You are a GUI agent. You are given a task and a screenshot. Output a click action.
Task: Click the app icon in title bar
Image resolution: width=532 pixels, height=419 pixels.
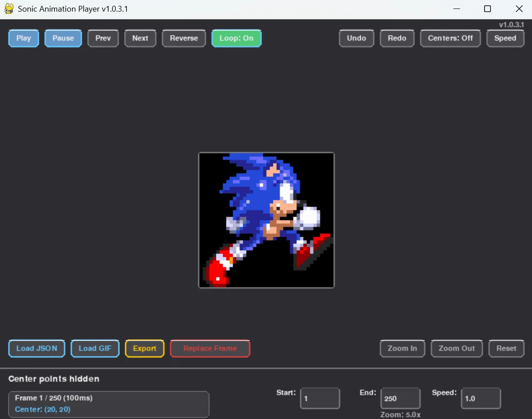[x=9, y=9]
